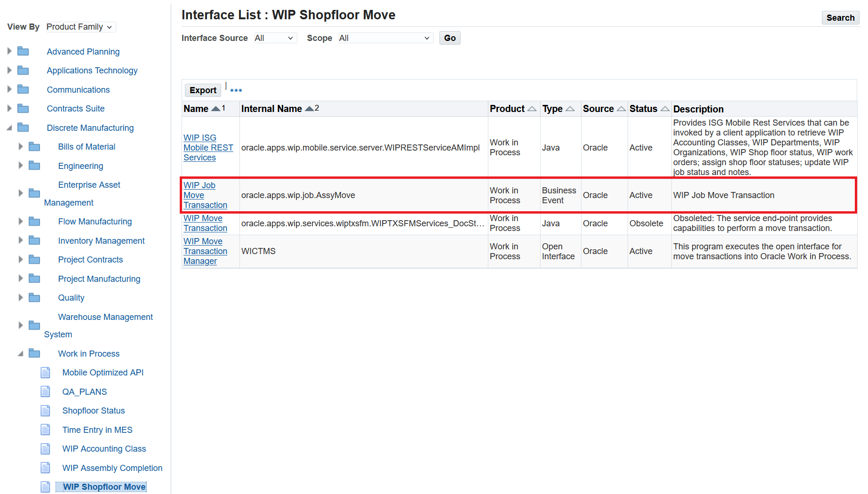Image resolution: width=868 pixels, height=494 pixels.
Task: Click the sort arrow on the Type column
Action: tap(571, 108)
